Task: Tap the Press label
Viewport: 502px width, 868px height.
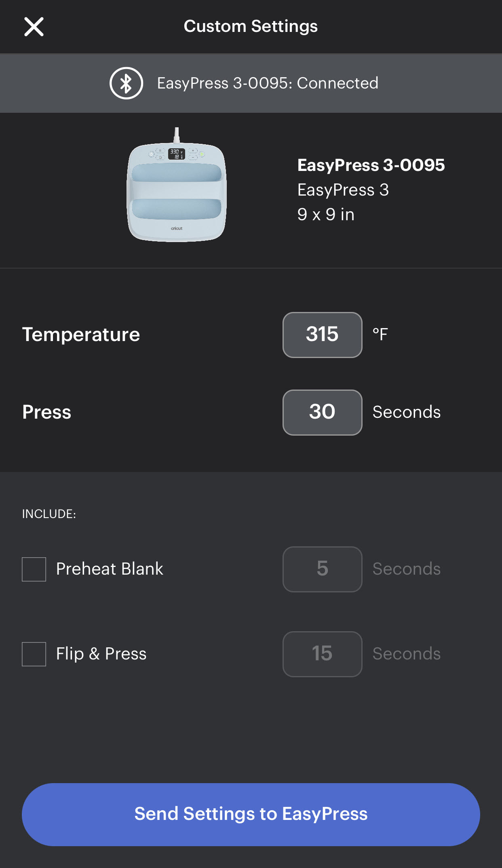Action: (47, 412)
